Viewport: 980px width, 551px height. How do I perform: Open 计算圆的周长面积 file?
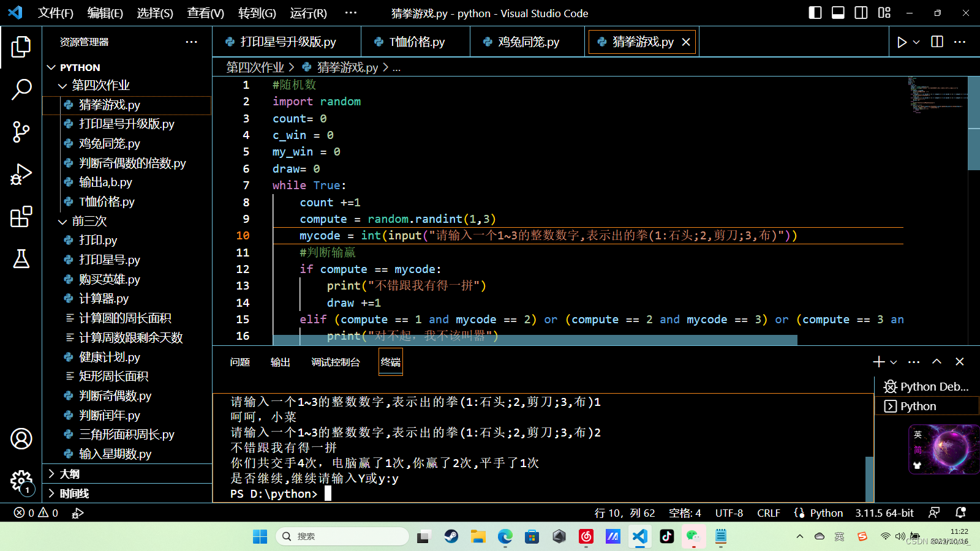pyautogui.click(x=127, y=318)
